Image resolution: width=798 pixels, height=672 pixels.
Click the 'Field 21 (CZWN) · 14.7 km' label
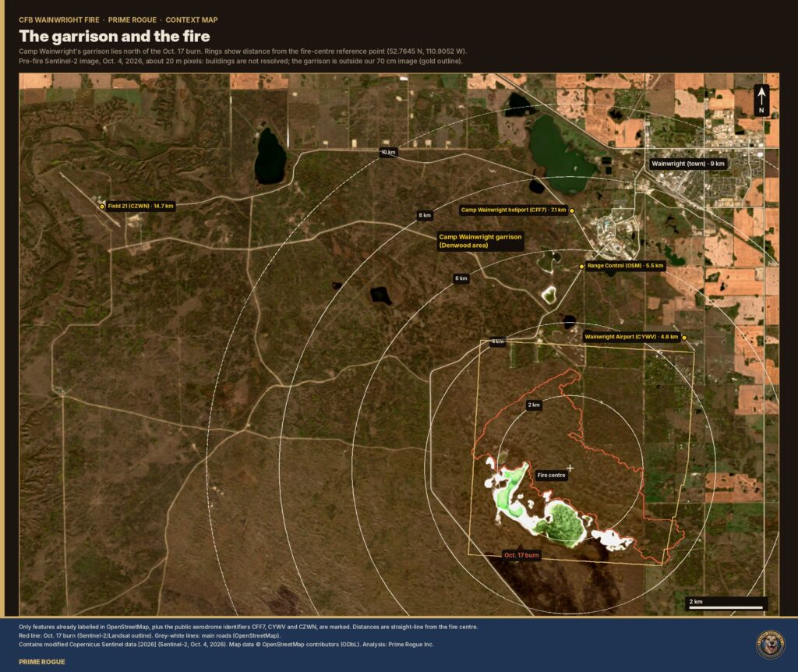tap(141, 206)
